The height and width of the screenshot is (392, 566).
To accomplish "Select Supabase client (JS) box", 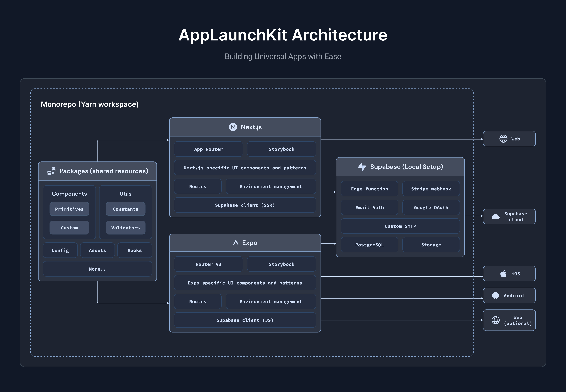I will point(245,320).
